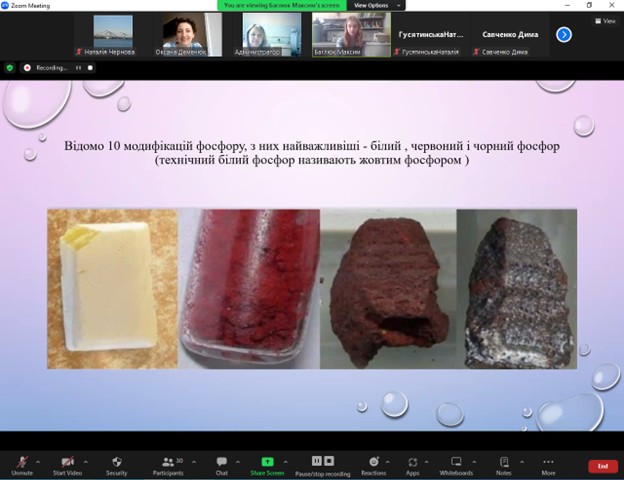Click muted mic icon beside Савченко Дима label
Screen dimensions: 624x480
(476, 52)
